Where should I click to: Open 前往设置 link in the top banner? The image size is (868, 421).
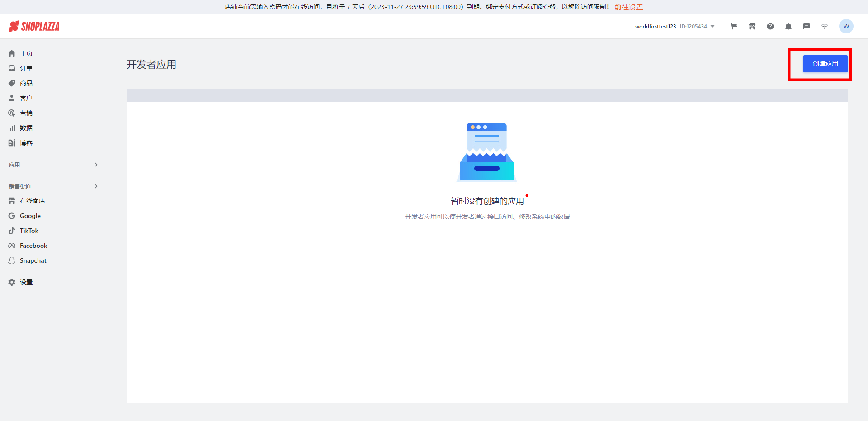pyautogui.click(x=628, y=7)
